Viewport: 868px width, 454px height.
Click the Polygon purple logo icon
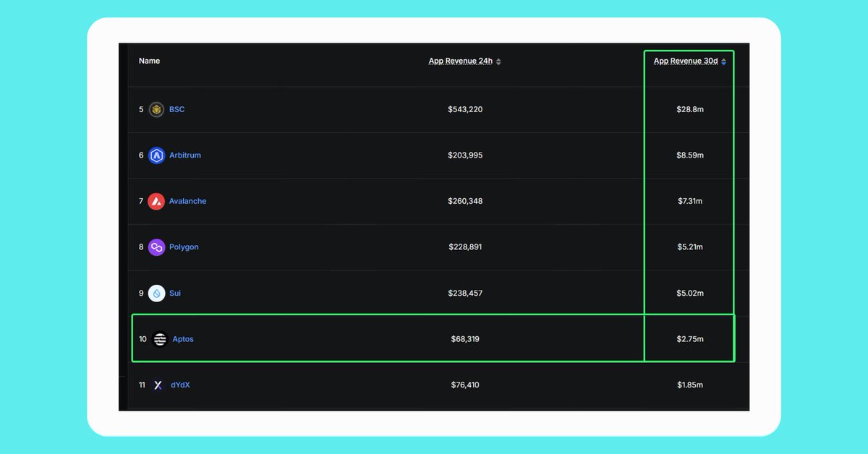(x=156, y=247)
